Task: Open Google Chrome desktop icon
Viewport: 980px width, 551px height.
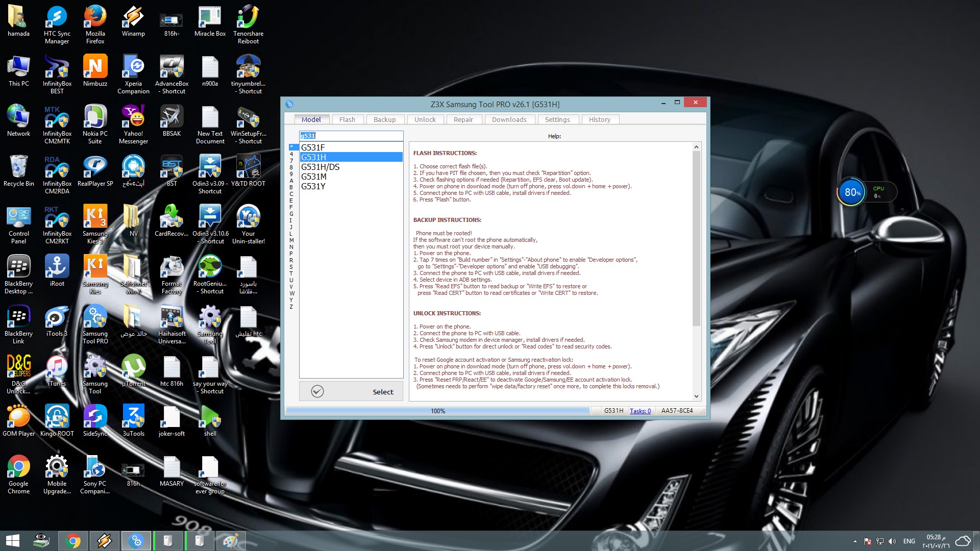Action: [18, 474]
